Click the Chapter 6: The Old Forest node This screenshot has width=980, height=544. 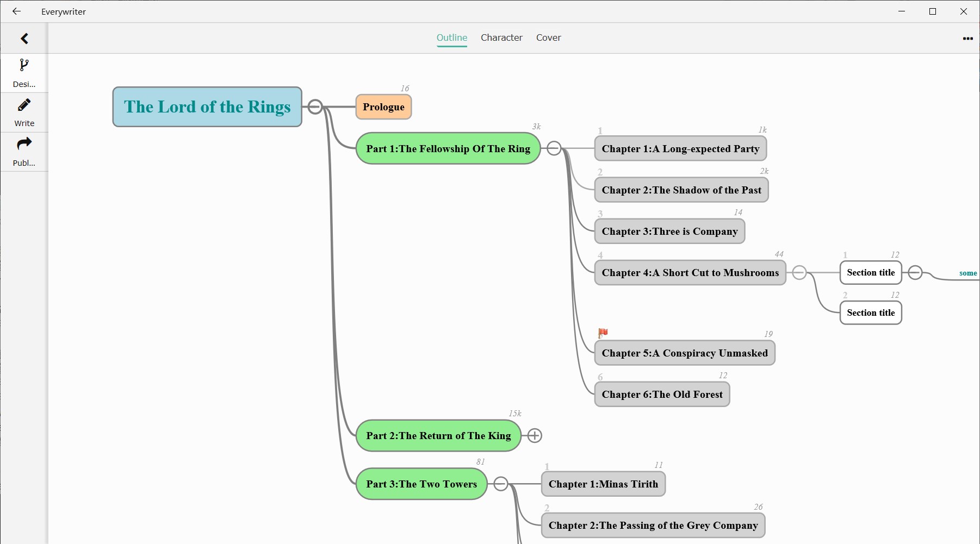point(662,395)
